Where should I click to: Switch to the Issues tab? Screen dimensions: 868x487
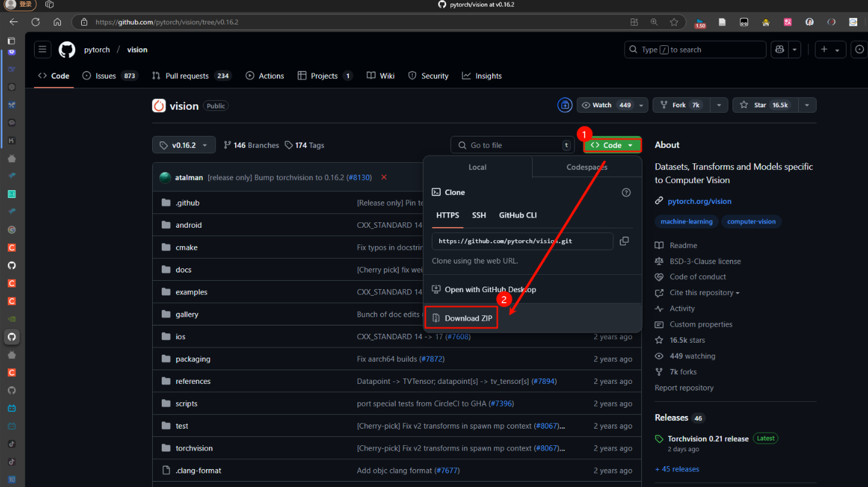click(x=110, y=76)
